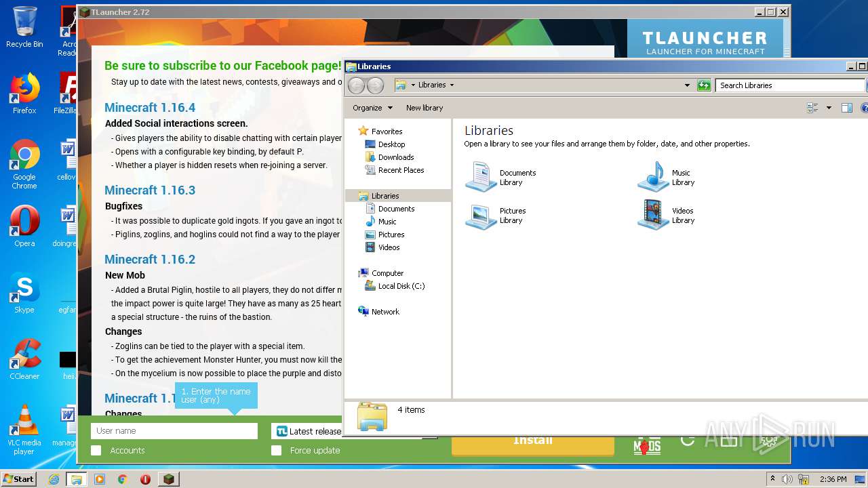Open the network tray icon

803,479
